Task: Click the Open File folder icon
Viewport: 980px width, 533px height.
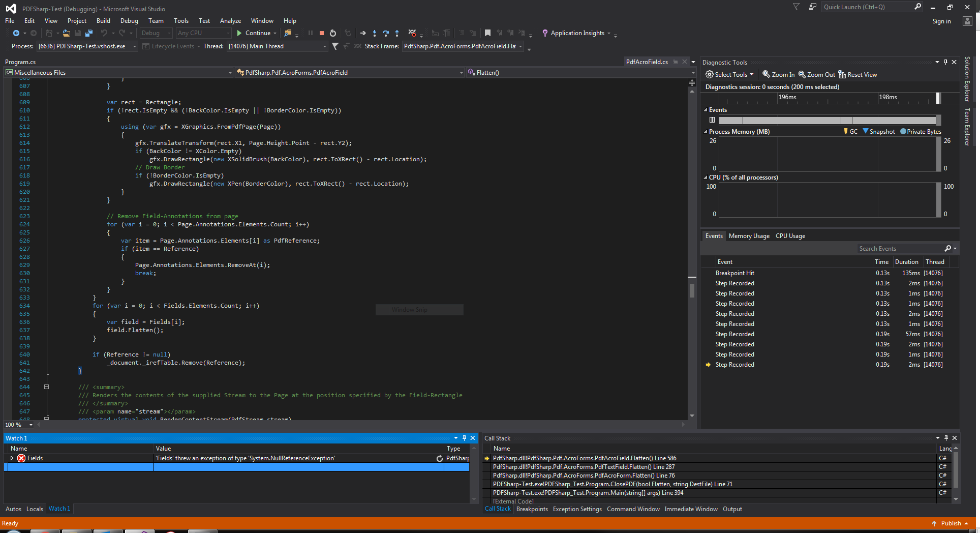Action: coord(66,33)
